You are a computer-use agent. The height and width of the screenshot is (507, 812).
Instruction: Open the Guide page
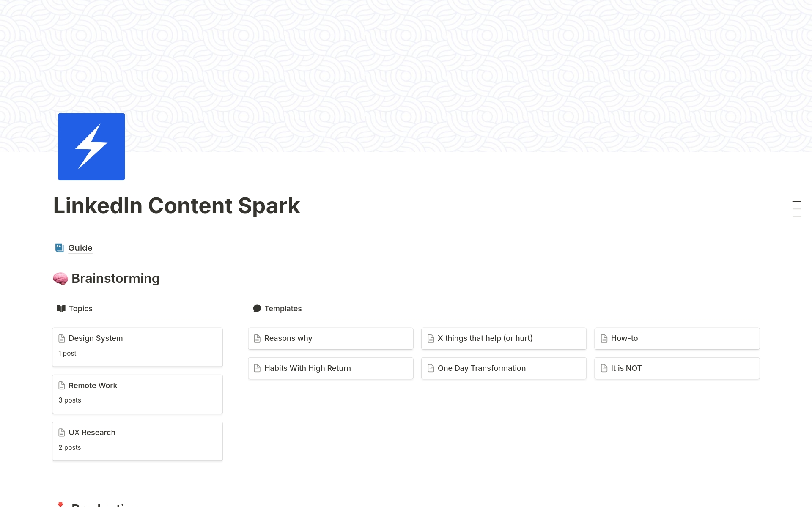coord(80,248)
